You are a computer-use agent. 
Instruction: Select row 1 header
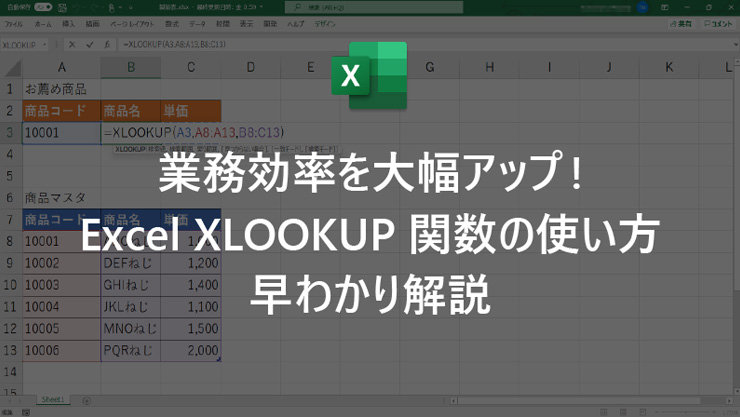pos(10,89)
